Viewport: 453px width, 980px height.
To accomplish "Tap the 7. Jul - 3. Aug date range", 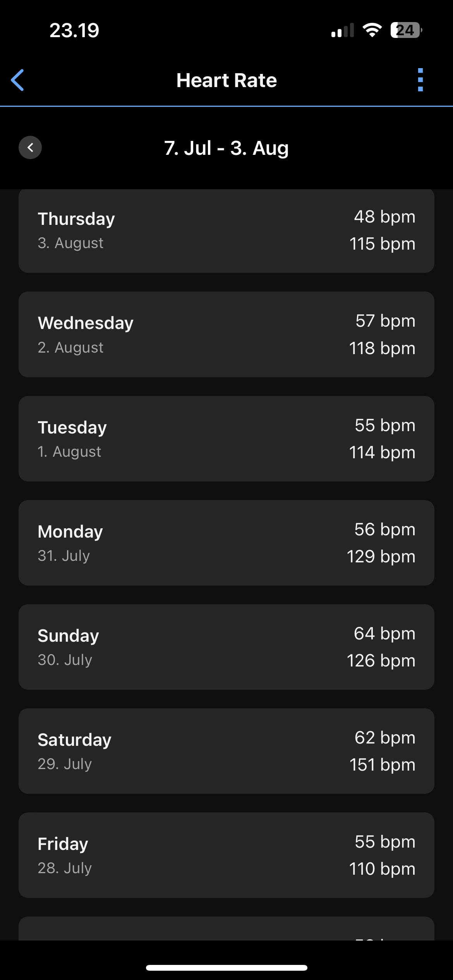I will pos(226,148).
